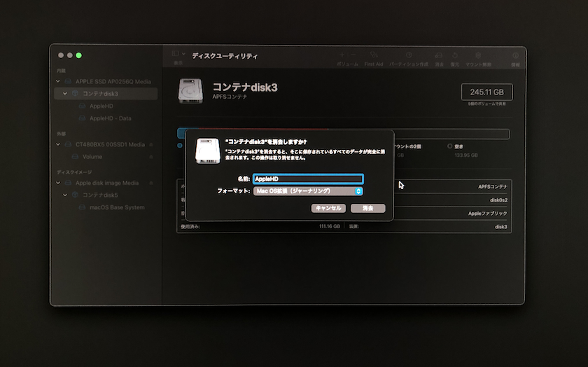
Task: Click the APFSコンテナ value in the info table
Action: (x=492, y=186)
